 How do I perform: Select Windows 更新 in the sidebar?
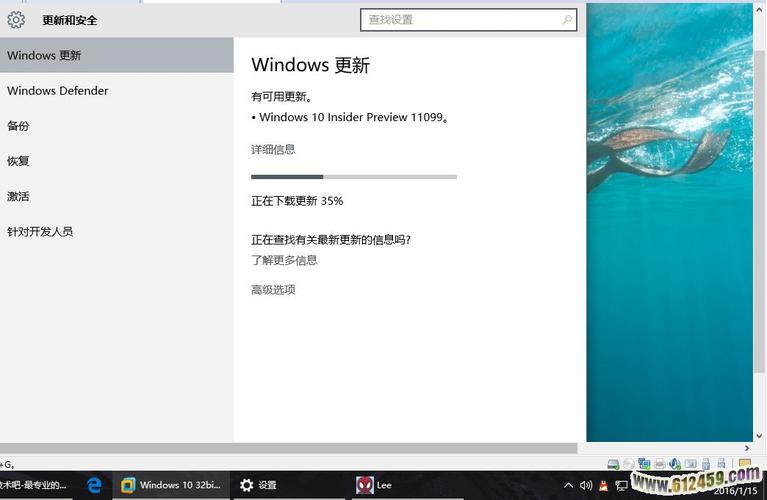pos(116,55)
